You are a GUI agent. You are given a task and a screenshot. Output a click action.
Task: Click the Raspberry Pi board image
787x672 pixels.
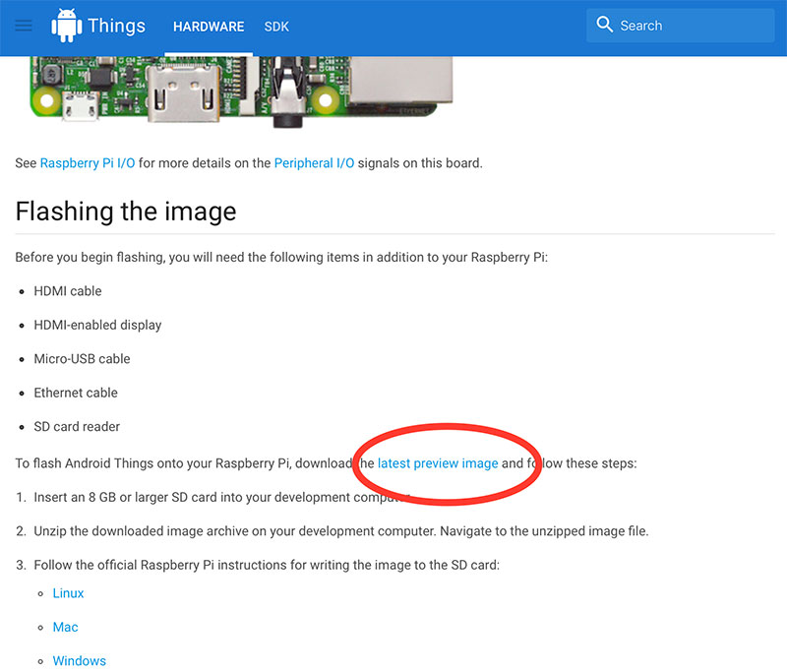(x=236, y=93)
